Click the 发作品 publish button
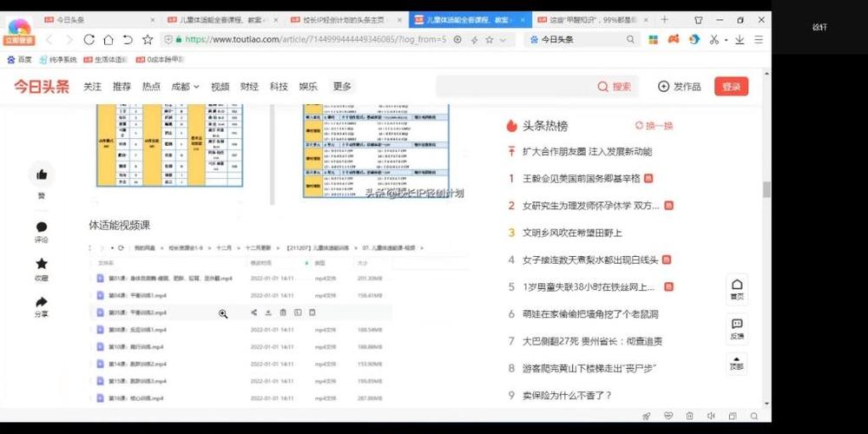The image size is (868, 434). pos(680,86)
